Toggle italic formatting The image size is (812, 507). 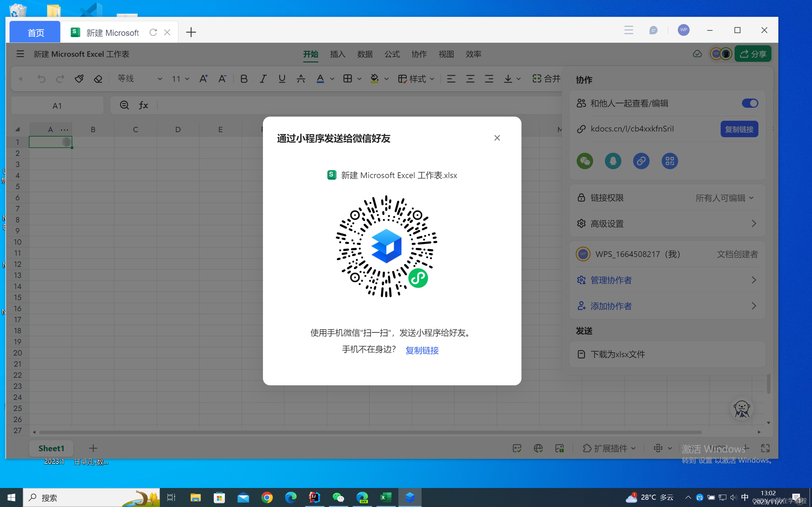point(263,79)
